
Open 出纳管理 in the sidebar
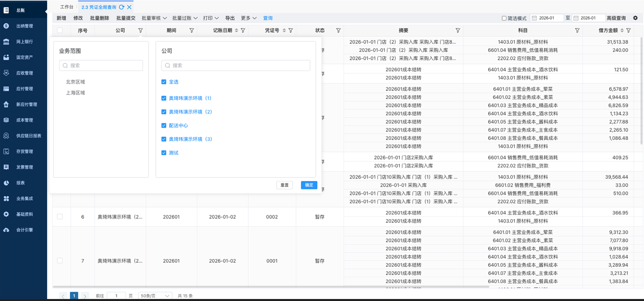24,26
